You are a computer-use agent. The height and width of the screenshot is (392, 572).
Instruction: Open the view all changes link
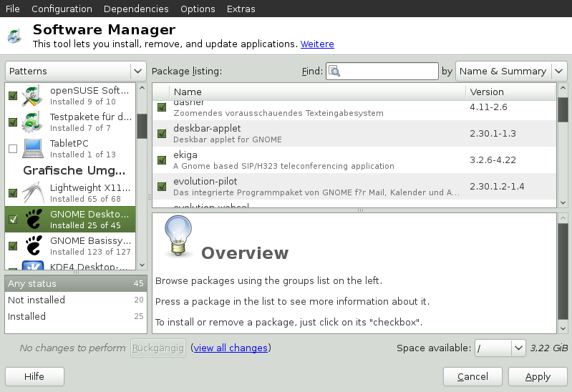tap(231, 348)
